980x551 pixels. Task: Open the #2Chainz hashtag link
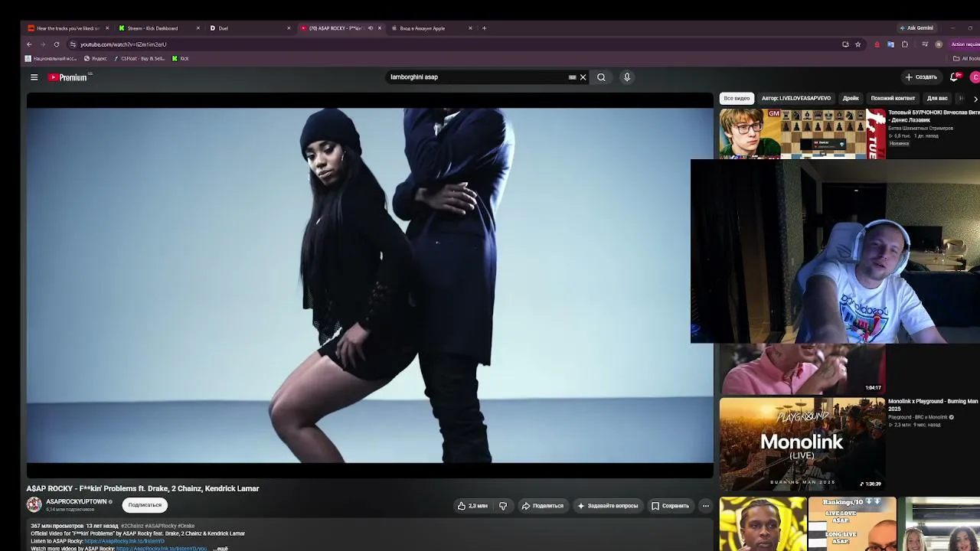pos(132,527)
